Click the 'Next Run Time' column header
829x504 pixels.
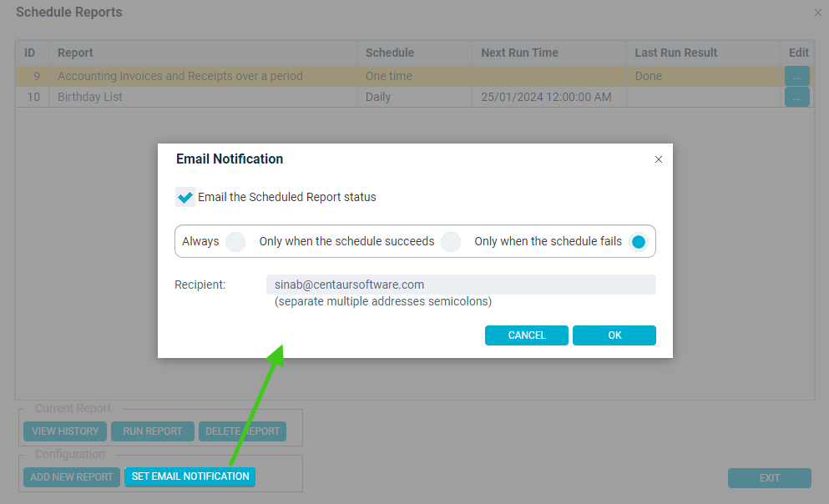549,53
